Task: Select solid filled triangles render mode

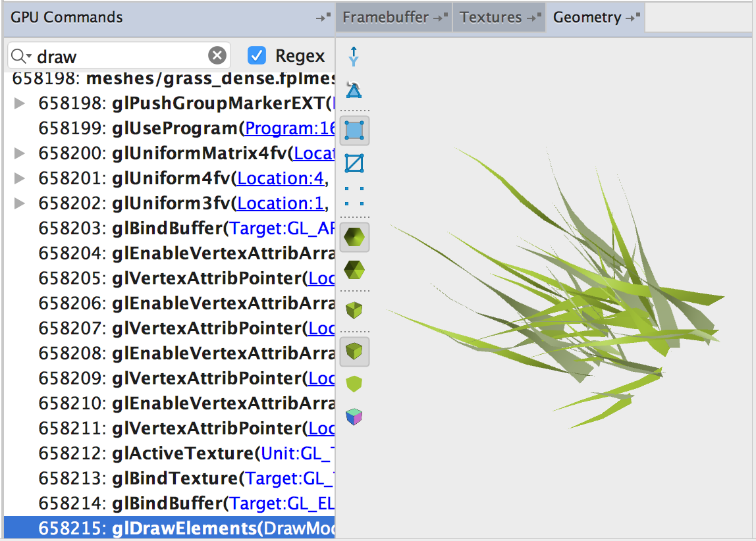Action: [x=354, y=130]
